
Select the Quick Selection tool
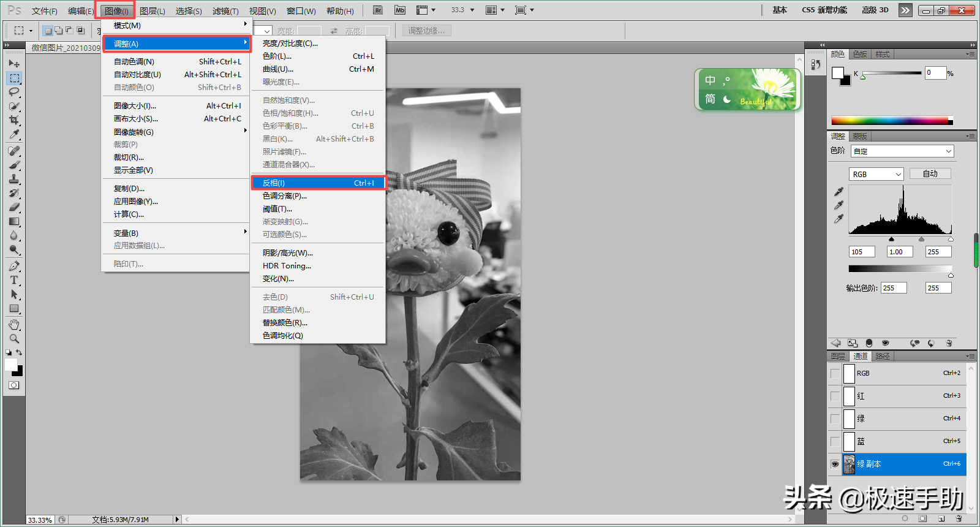click(x=14, y=106)
